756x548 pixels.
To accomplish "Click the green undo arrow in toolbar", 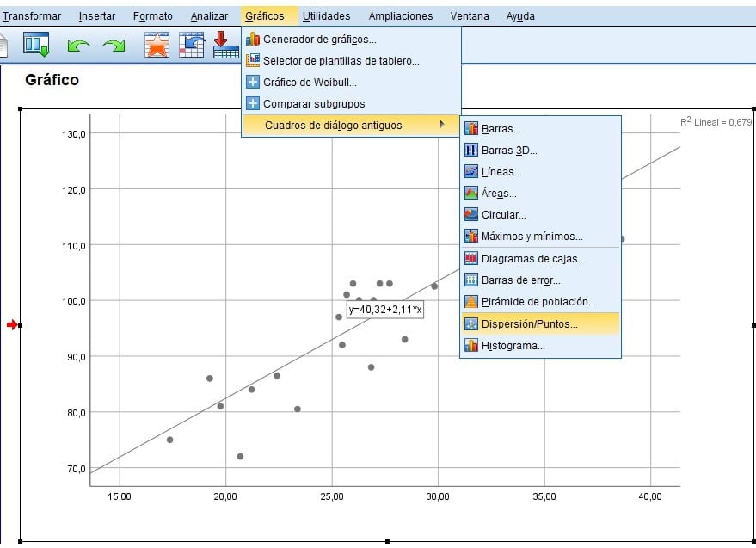I will click(78, 45).
